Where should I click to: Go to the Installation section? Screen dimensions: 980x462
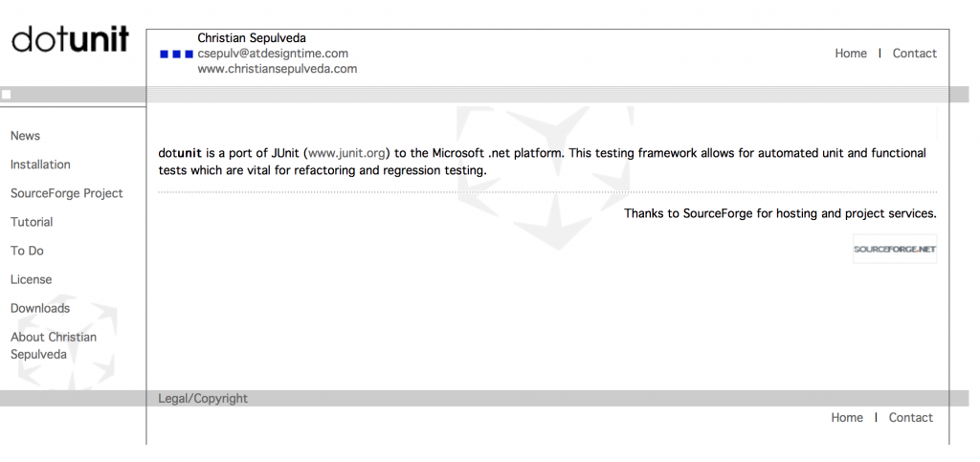click(40, 165)
